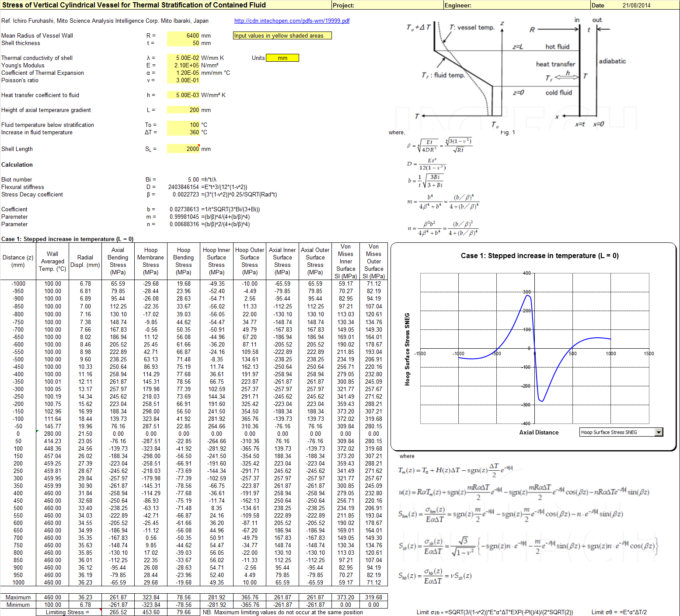Select the thermal conductivity cell 5.00E-02
This screenshot has height=616, width=680.
tap(183, 58)
